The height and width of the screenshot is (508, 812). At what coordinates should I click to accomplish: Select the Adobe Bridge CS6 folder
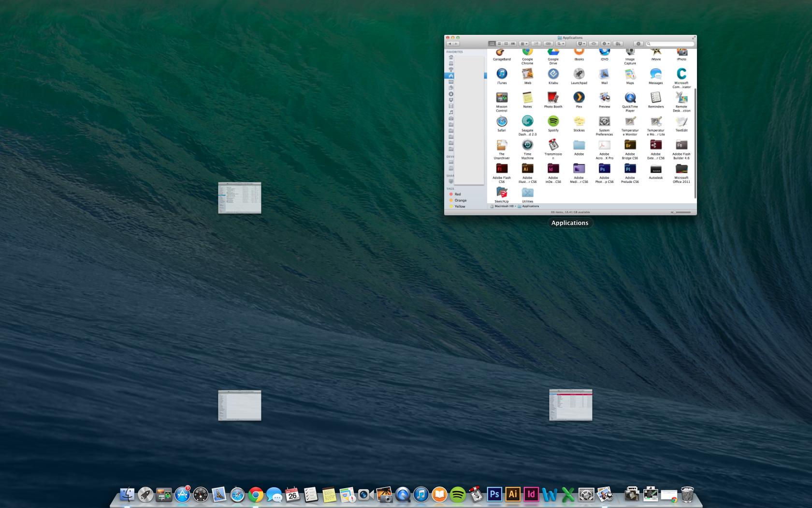[630, 145]
